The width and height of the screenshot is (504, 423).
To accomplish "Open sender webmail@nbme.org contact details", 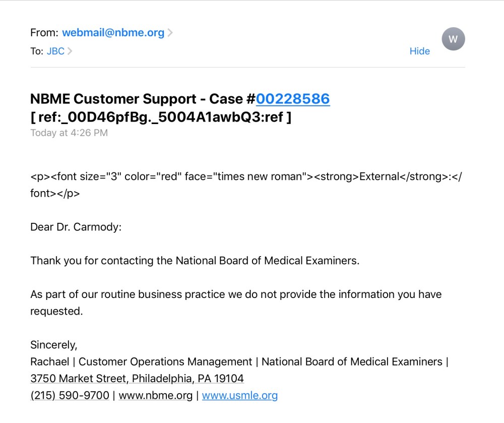I will point(113,33).
